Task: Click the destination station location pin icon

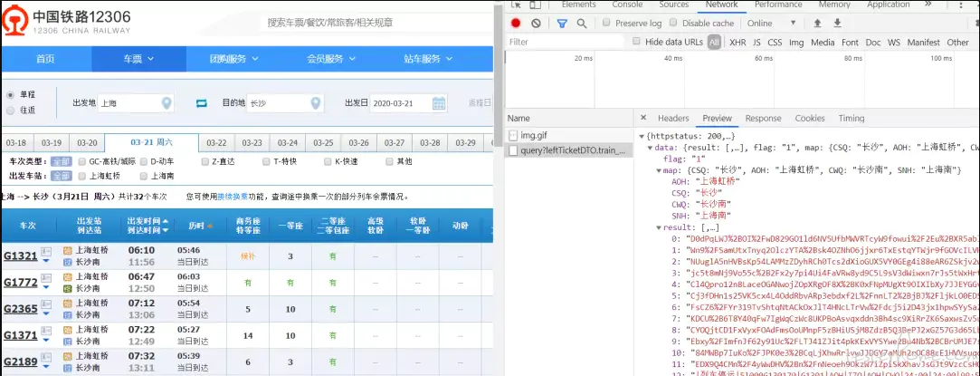Action: point(317,103)
